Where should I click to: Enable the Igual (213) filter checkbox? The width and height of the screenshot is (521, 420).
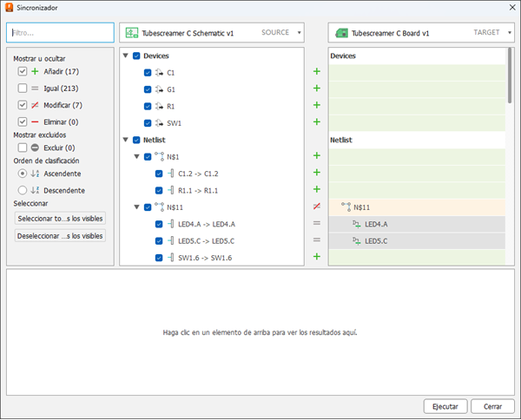(23, 89)
